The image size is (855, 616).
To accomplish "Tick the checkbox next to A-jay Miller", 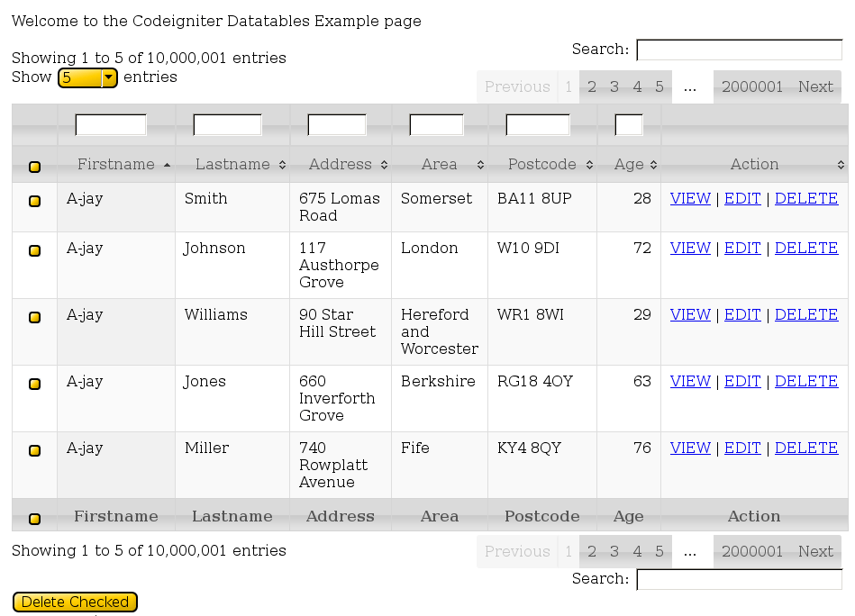I will (33, 448).
